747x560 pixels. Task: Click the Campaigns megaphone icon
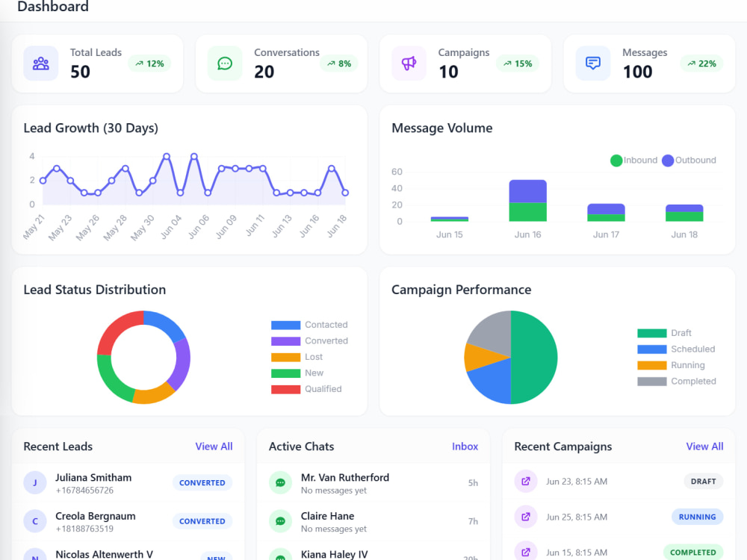pyautogui.click(x=409, y=63)
